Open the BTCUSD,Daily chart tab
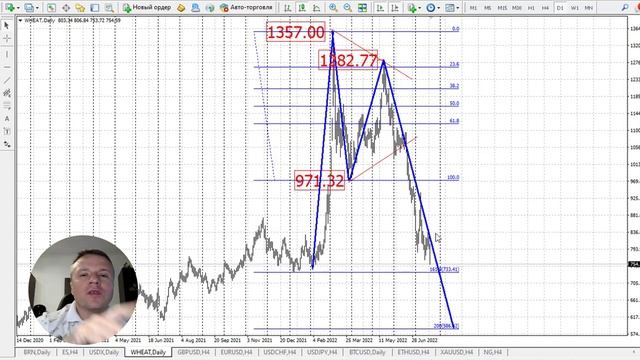The width and height of the screenshot is (640, 360). [367, 352]
